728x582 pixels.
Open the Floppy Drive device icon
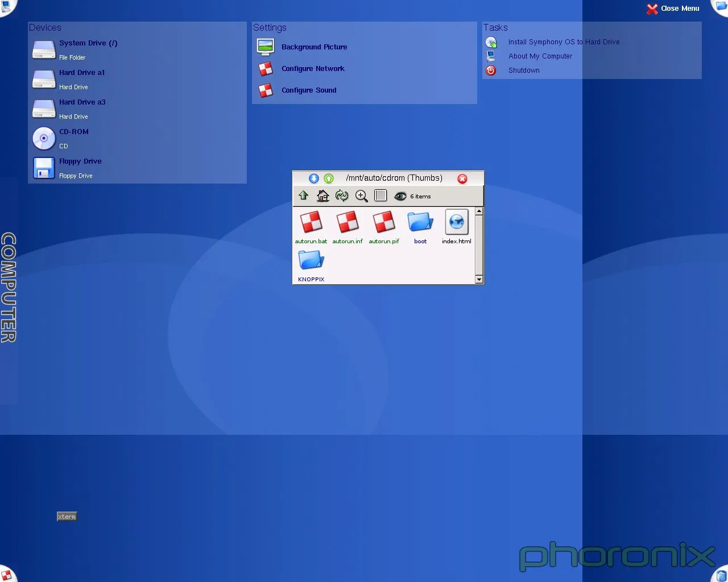point(44,168)
